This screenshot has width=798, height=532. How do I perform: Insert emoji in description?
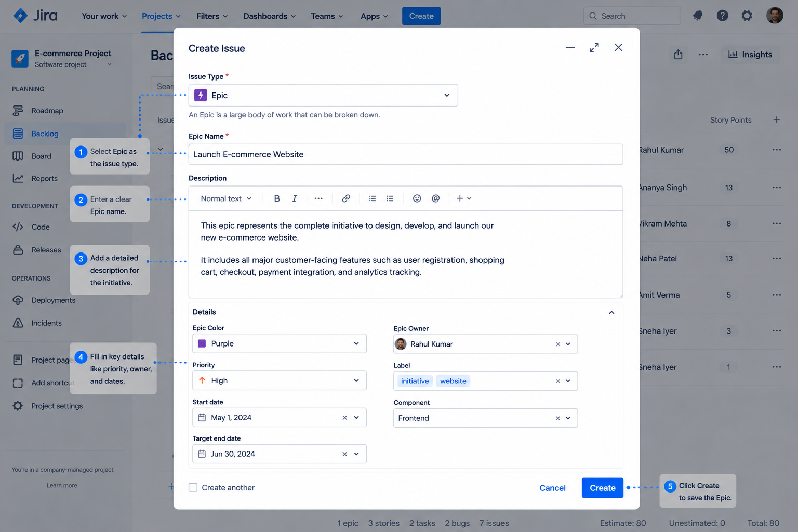[417, 198]
